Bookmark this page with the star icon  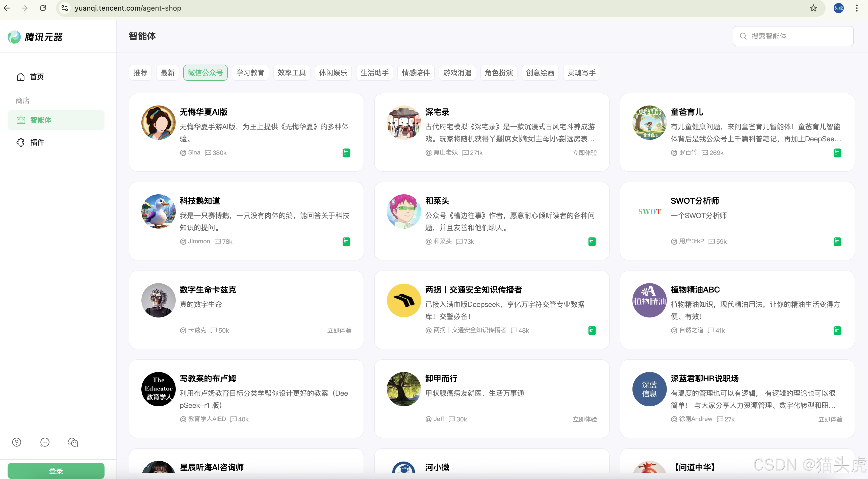click(x=813, y=8)
